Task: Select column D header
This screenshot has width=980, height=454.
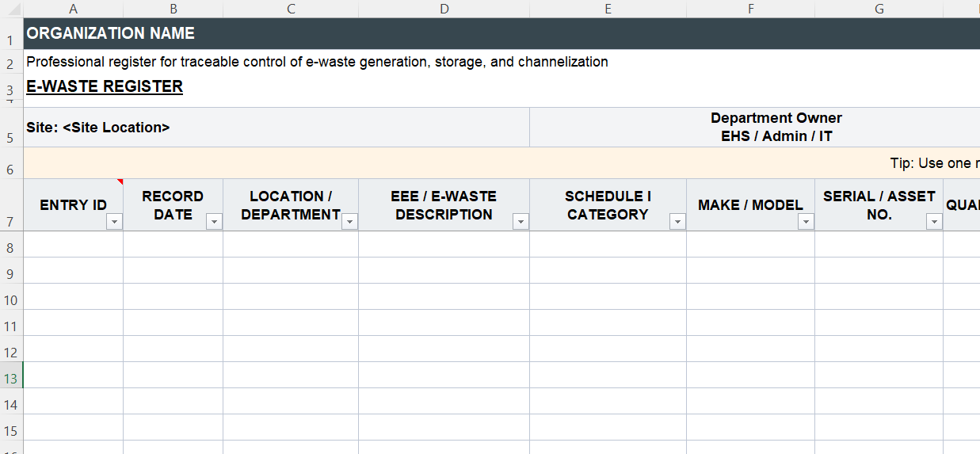Action: click(x=444, y=9)
